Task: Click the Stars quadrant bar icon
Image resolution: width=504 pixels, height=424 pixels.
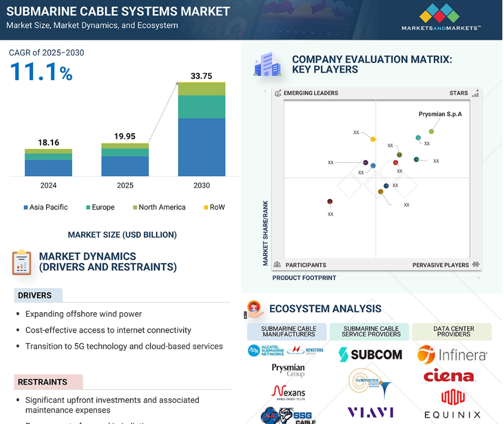Action: click(x=475, y=93)
